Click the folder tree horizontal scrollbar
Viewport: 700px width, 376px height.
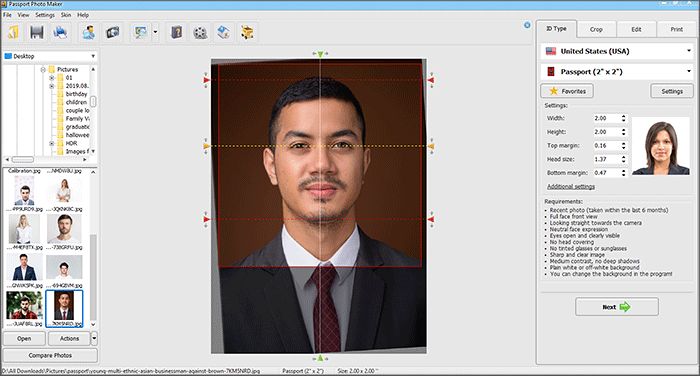[x=46, y=159]
